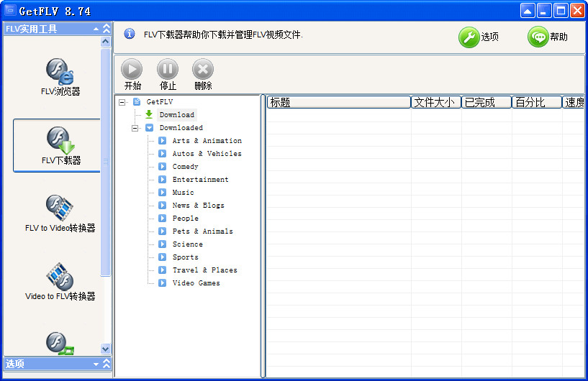Click the sidebar vertical scrollbar thumb
The width and height of the screenshot is (588, 381).
(x=106, y=162)
